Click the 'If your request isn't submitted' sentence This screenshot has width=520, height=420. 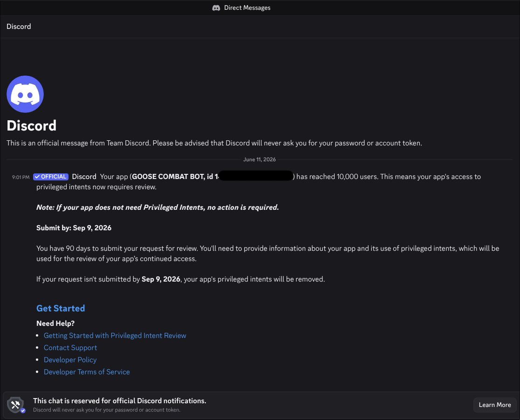point(180,279)
